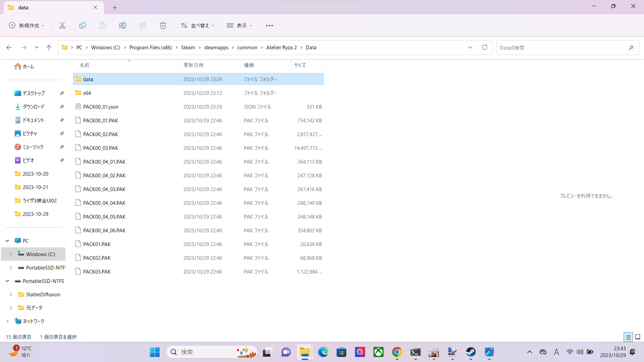The width and height of the screenshot is (644, 362).
Task: Refresh the current folder view
Action: [485, 48]
